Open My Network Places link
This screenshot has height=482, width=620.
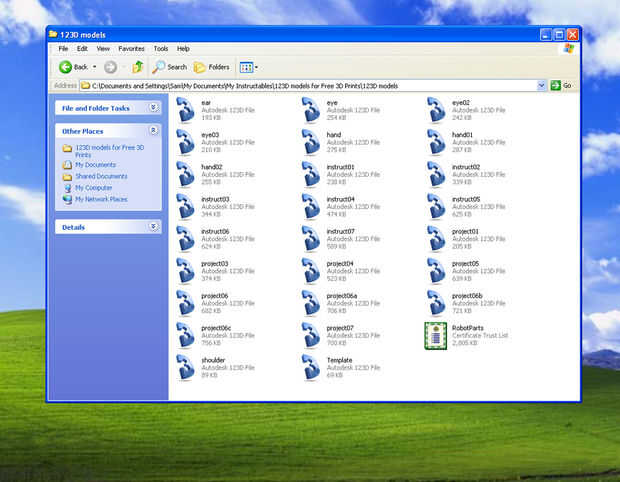(x=101, y=199)
